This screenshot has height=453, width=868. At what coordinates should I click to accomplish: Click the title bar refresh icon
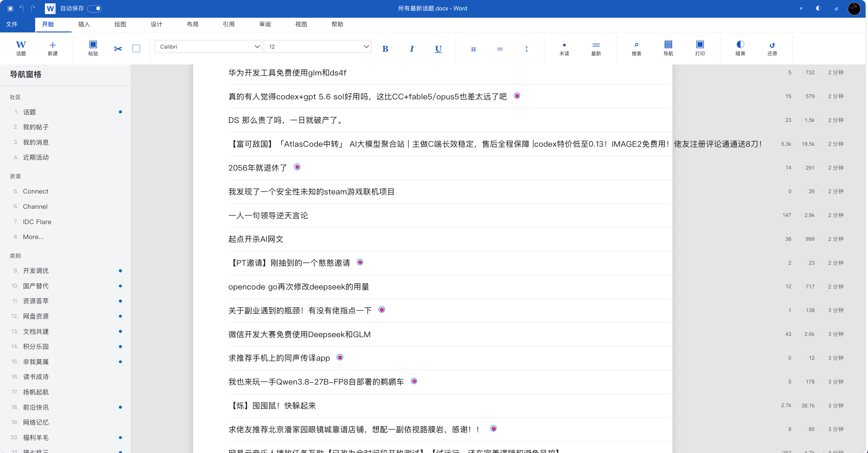pyautogui.click(x=836, y=9)
